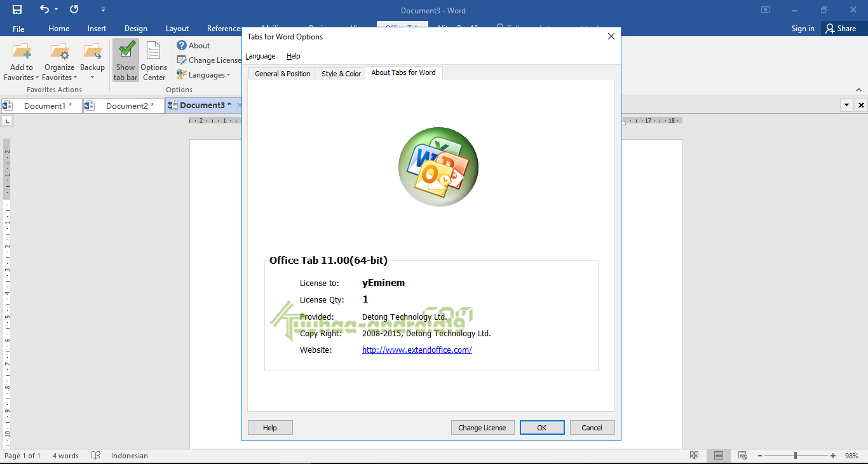Open the Options Center
868x464 pixels.
(154, 61)
